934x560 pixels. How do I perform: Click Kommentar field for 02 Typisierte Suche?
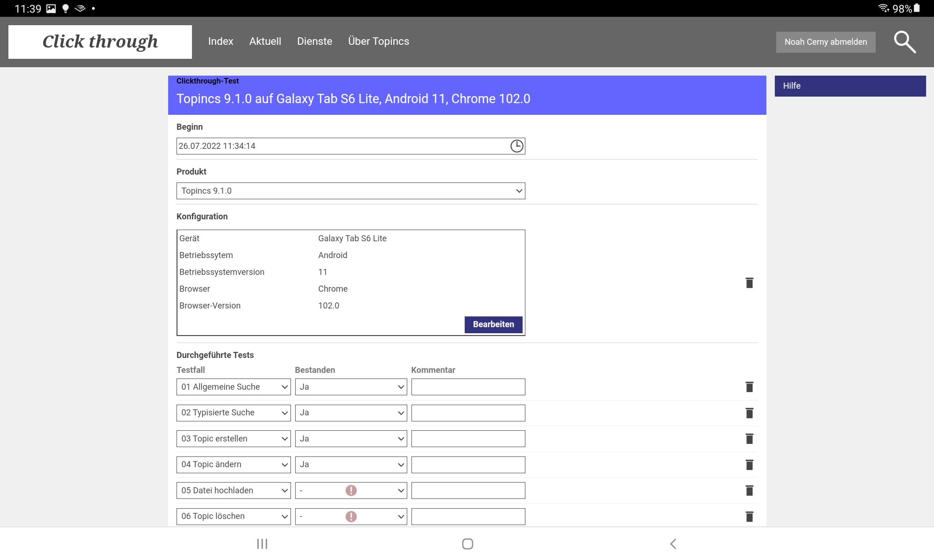(x=468, y=413)
